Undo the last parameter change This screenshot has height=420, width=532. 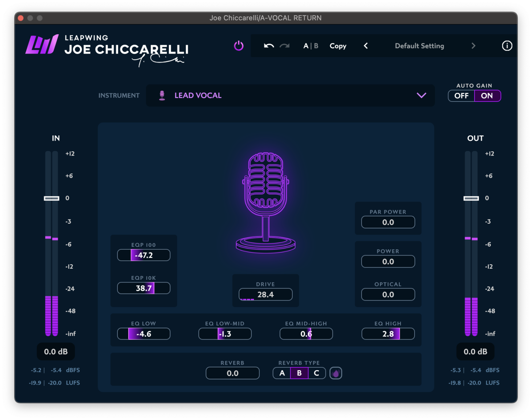click(268, 46)
